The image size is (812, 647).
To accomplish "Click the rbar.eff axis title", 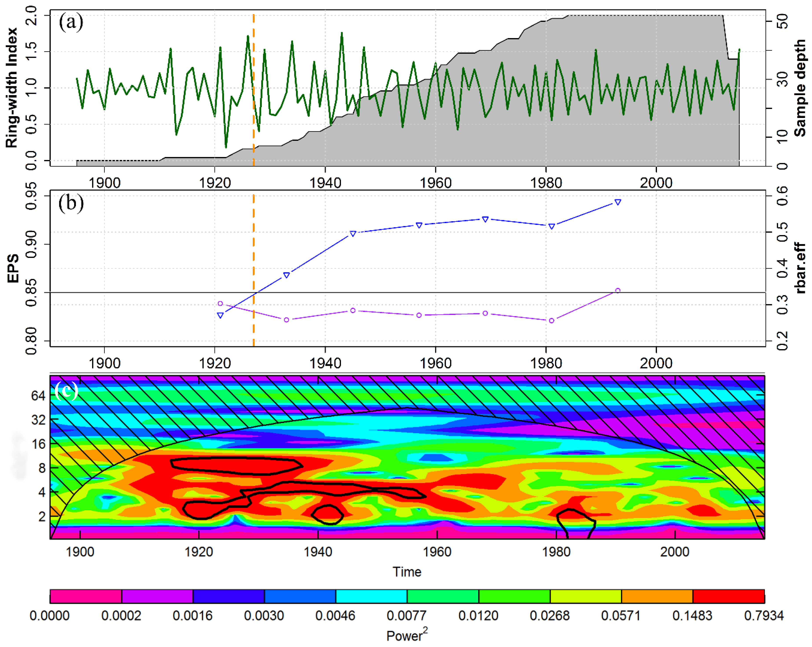I will click(x=800, y=268).
